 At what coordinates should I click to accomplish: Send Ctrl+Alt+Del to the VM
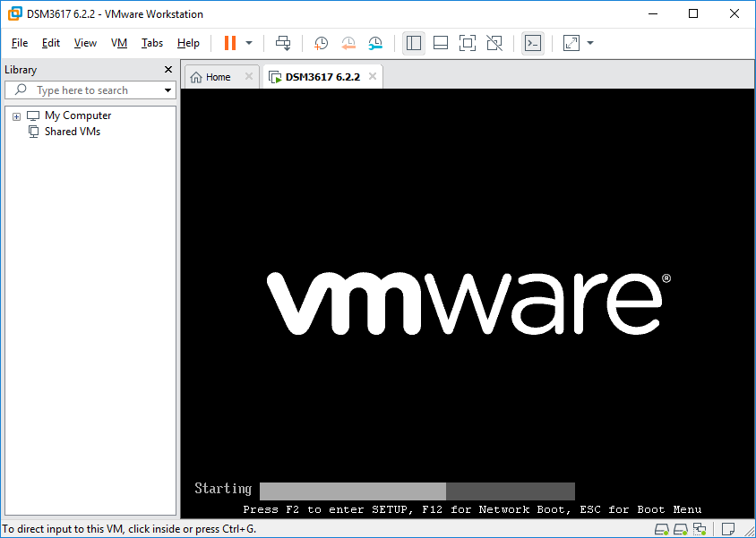pos(283,43)
